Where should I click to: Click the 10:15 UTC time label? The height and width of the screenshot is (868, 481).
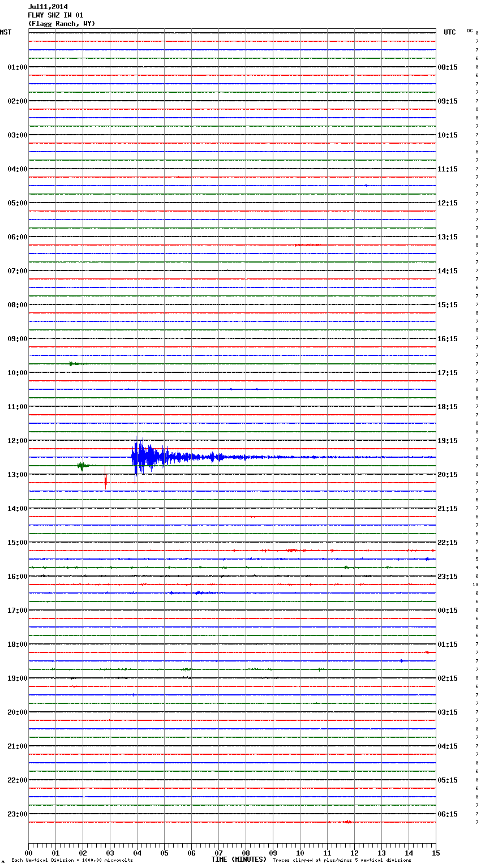448,135
